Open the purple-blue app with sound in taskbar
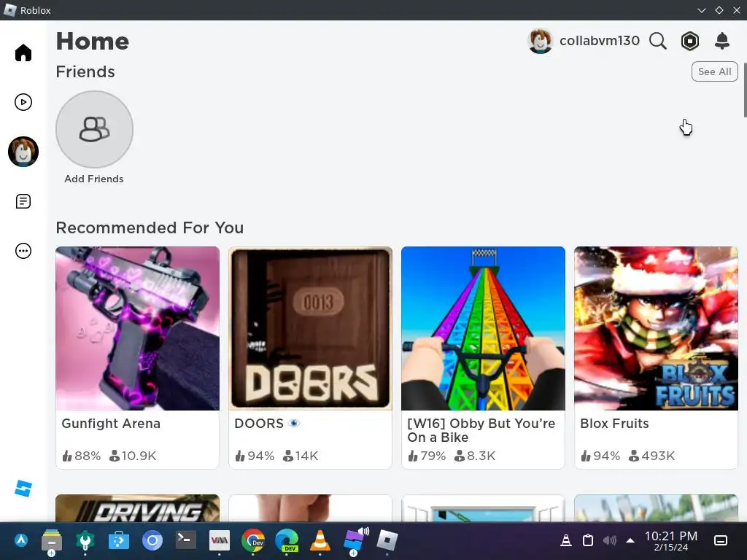 [x=355, y=540]
